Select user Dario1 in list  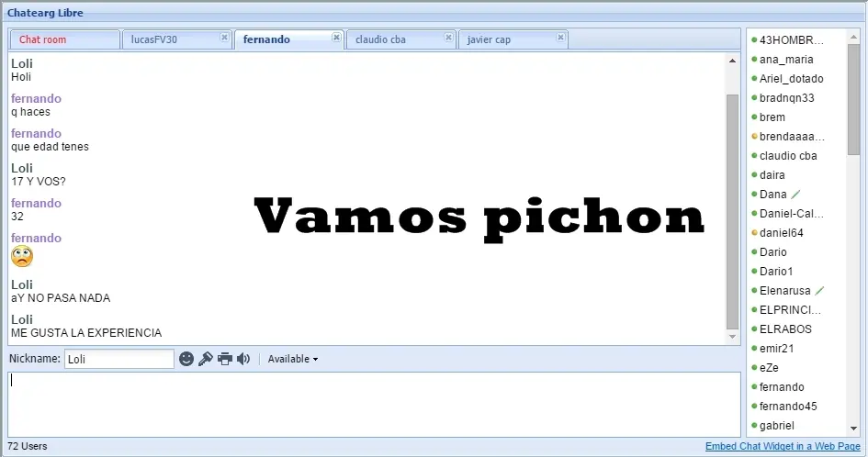776,271
